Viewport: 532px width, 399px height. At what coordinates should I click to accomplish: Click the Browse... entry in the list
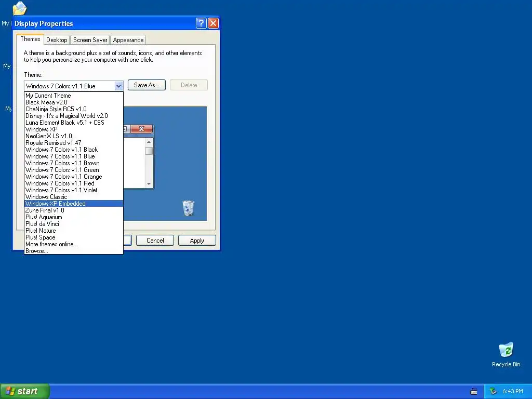coord(74,251)
